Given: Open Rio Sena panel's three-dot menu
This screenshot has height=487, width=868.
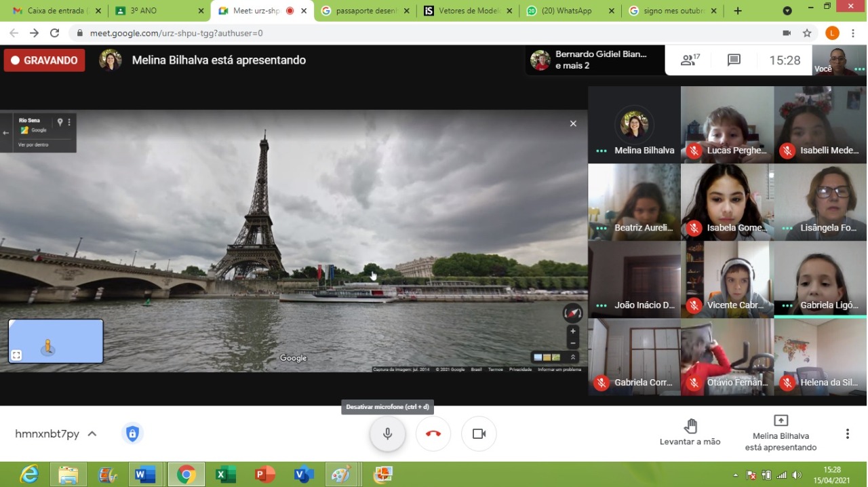Looking at the screenshot, I should (69, 122).
